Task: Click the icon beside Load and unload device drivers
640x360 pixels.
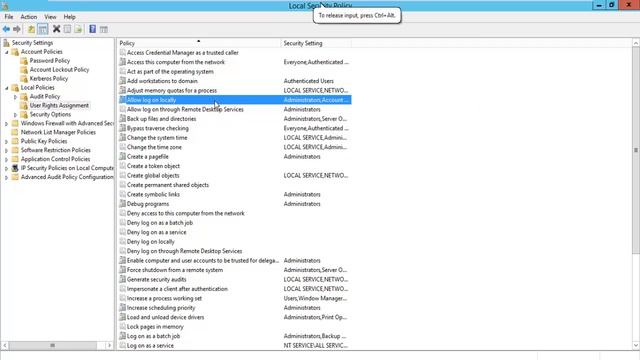Action: click(x=122, y=317)
